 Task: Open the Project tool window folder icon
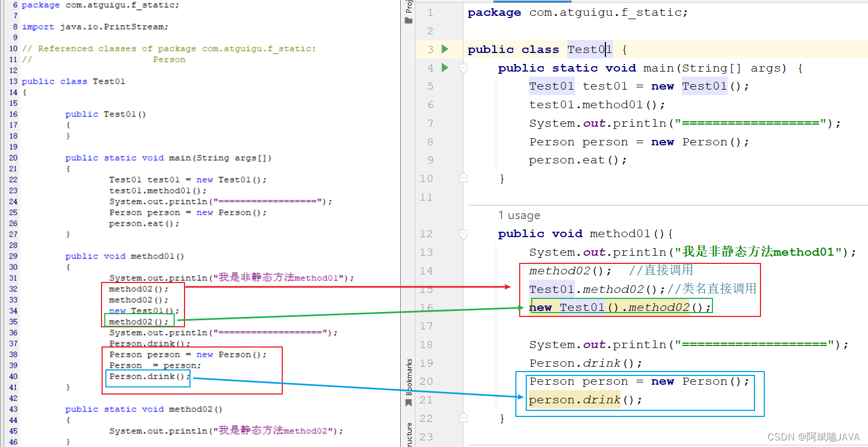[408, 21]
